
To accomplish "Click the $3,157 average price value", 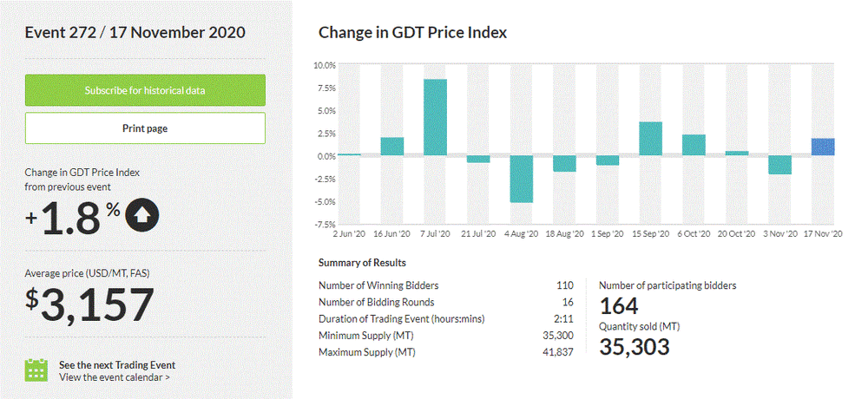I will [89, 305].
